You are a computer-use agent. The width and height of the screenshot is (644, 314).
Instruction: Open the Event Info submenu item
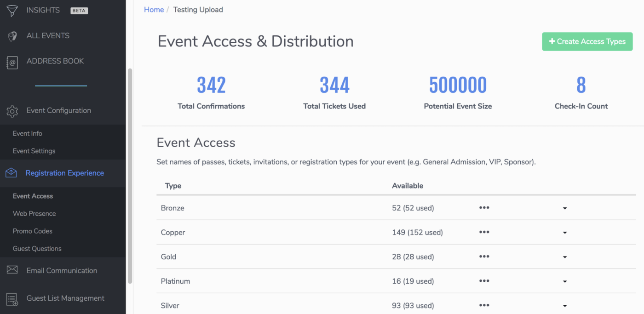28,133
